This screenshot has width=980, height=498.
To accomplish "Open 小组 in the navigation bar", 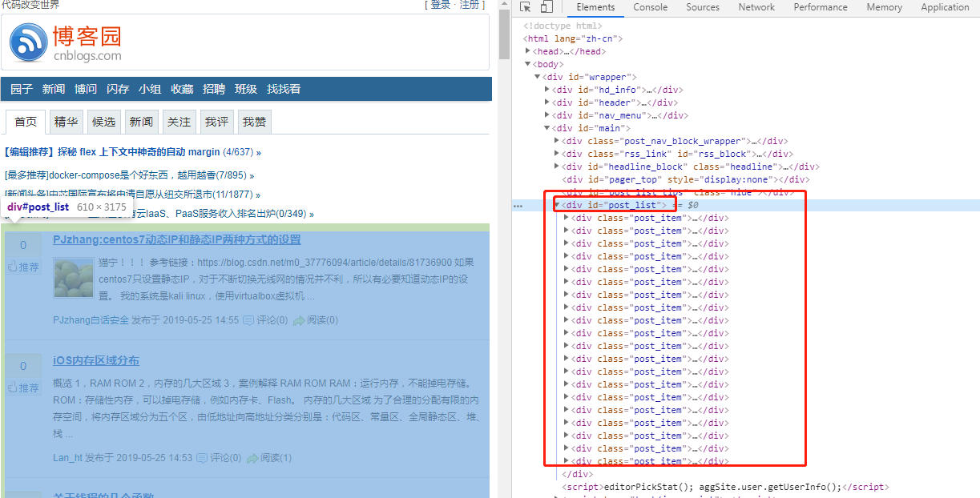I will tap(150, 89).
